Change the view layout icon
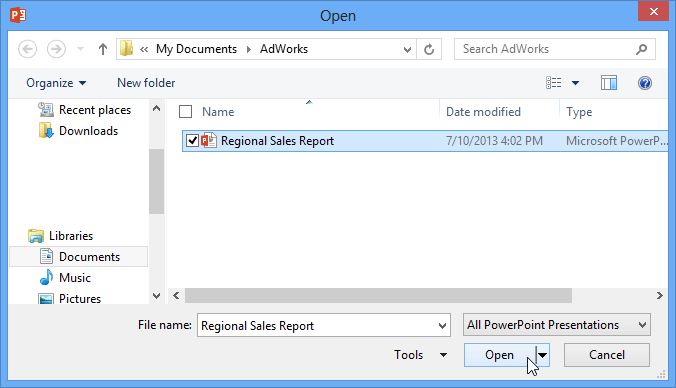 point(554,83)
